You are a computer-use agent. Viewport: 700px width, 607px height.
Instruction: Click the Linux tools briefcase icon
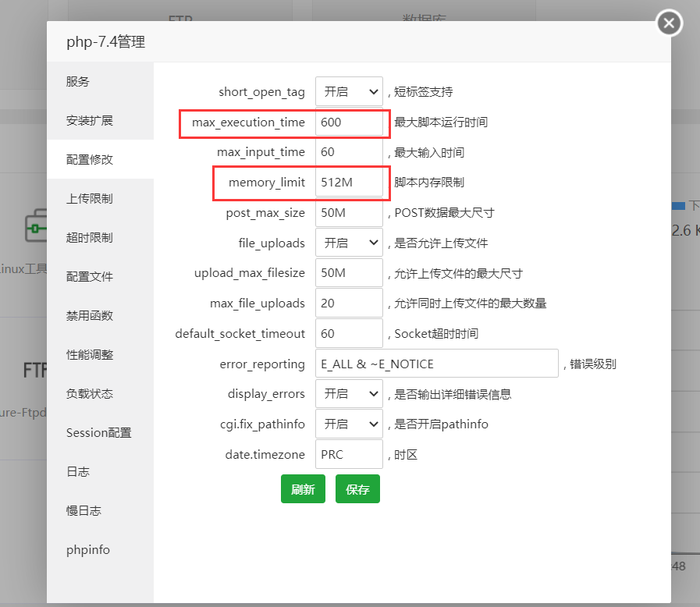tap(35, 227)
